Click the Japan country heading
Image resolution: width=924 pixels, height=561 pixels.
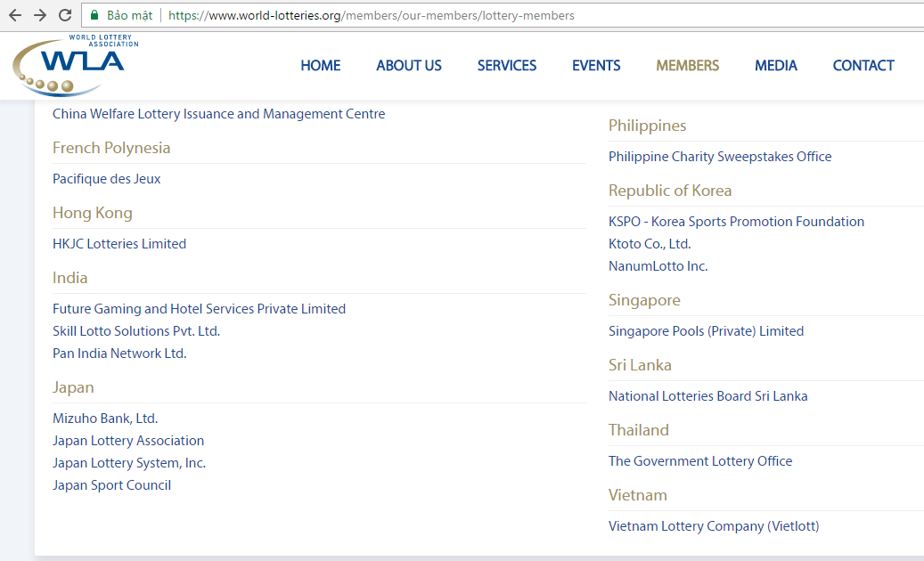coord(73,387)
